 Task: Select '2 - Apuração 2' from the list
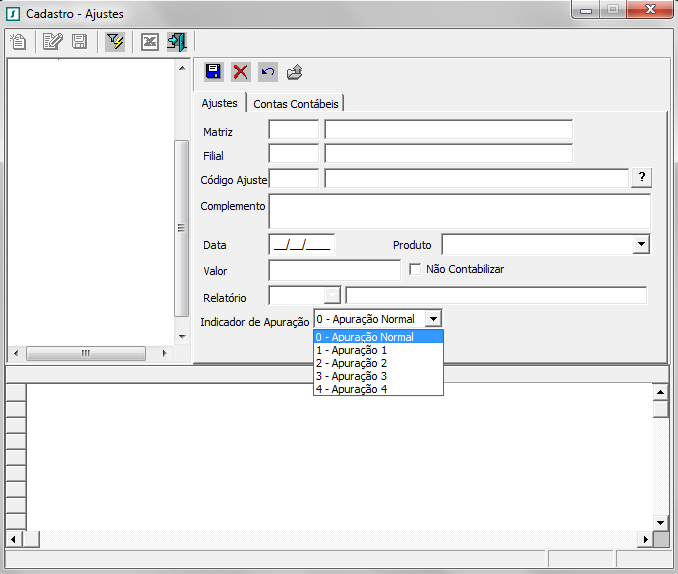[x=351, y=363]
